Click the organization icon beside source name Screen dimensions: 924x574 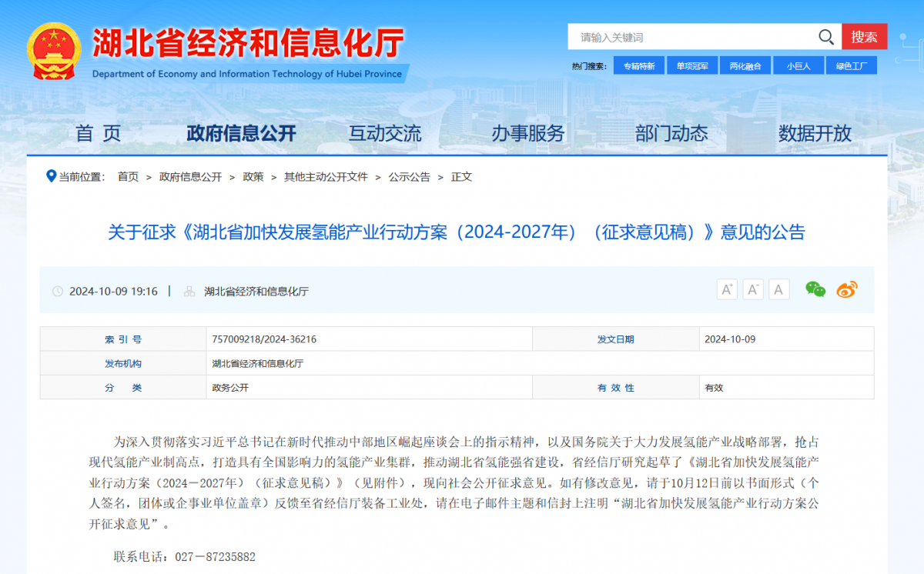click(x=189, y=292)
